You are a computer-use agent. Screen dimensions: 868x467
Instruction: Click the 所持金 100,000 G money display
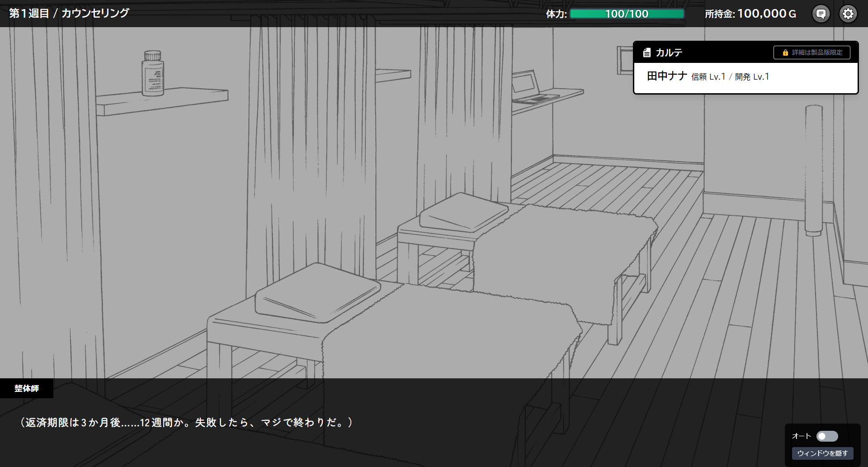tap(750, 14)
